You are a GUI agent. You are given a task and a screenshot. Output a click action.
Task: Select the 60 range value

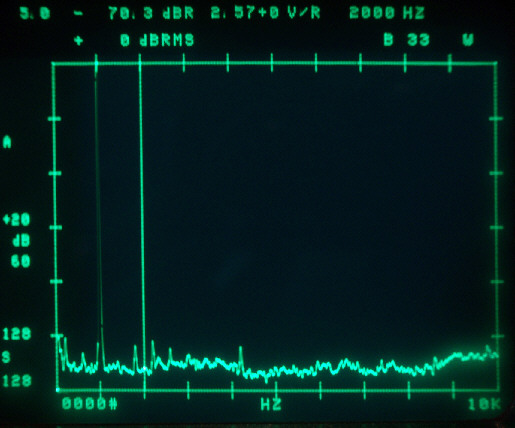click(x=20, y=261)
